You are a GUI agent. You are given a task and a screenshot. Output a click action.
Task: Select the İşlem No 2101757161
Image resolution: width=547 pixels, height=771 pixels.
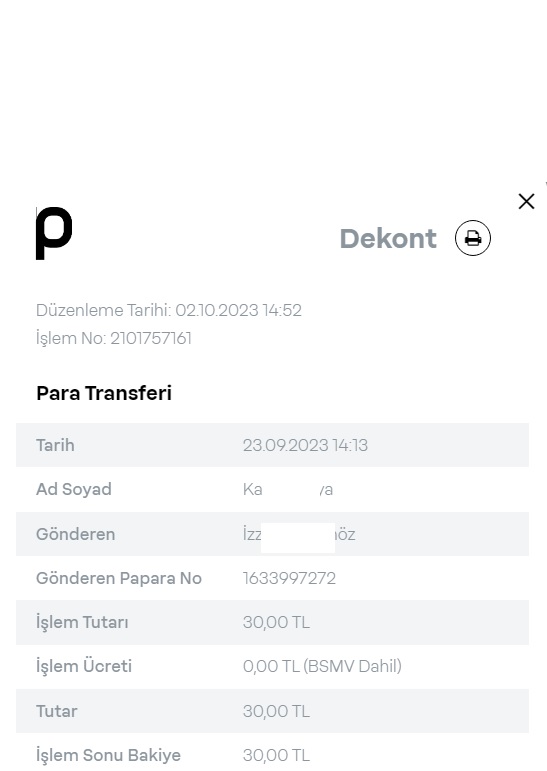[114, 338]
